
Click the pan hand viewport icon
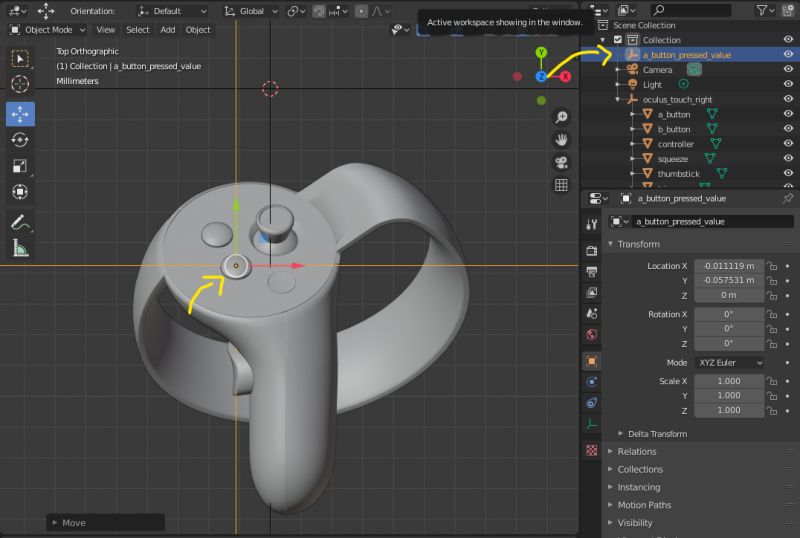tap(561, 140)
